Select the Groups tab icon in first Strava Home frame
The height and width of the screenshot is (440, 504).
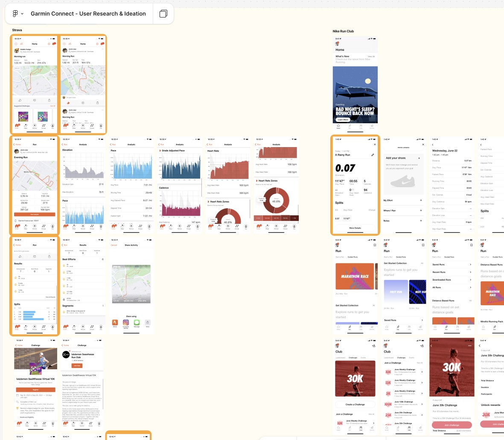44,126
